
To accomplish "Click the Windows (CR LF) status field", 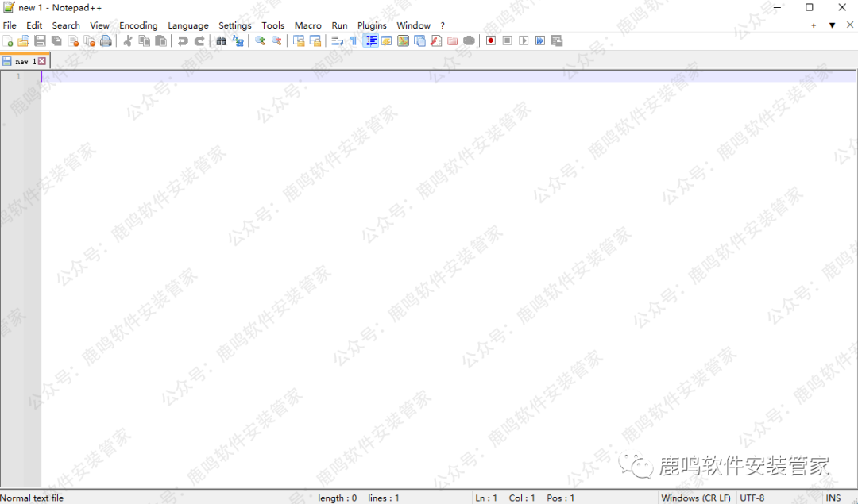I will (695, 498).
